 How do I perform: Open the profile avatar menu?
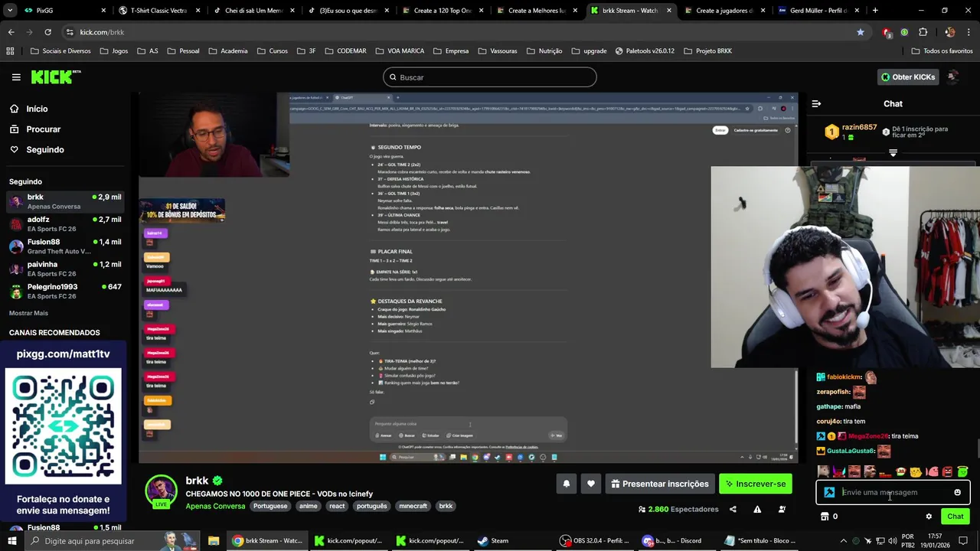[x=953, y=77]
